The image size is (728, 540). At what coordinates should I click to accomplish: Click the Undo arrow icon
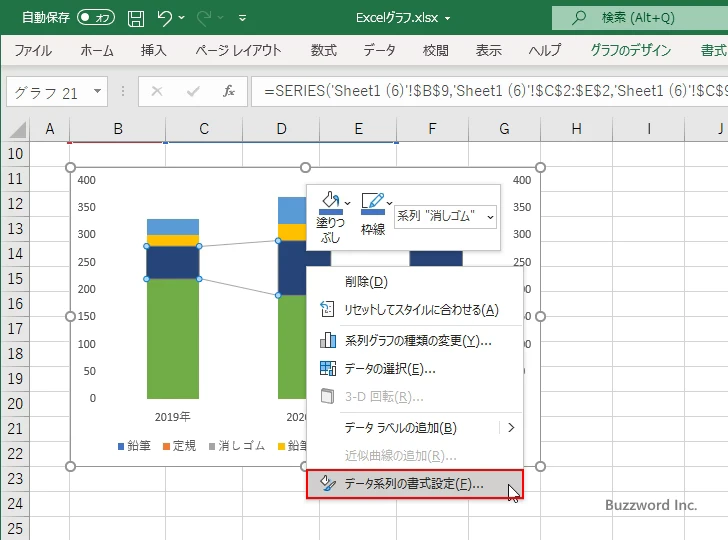(x=164, y=18)
